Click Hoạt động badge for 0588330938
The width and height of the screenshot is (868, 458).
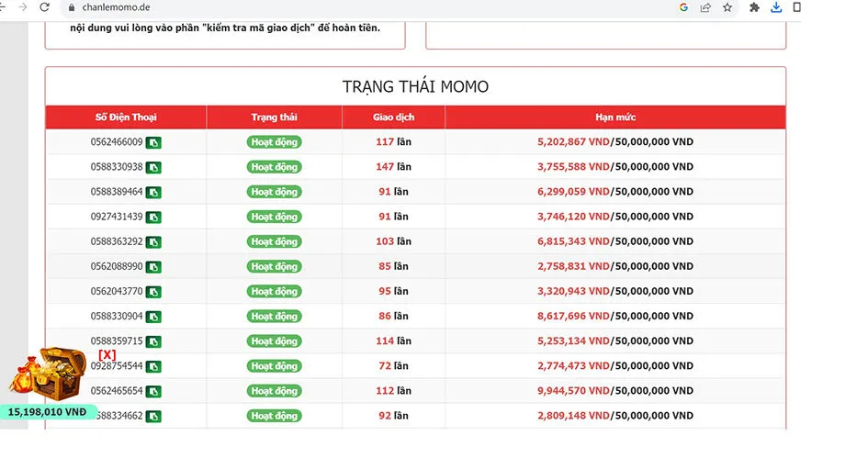click(274, 167)
